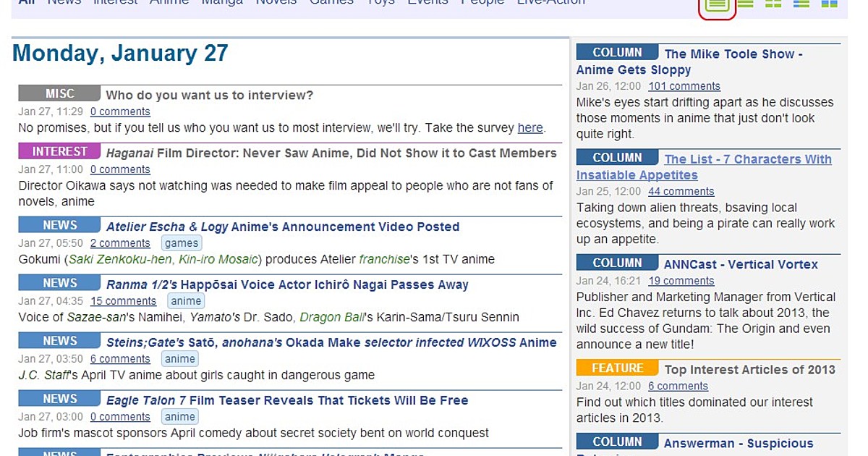Open the Eagle Talon 7 film teaser article
This screenshot has width=868, height=456.
287,400
